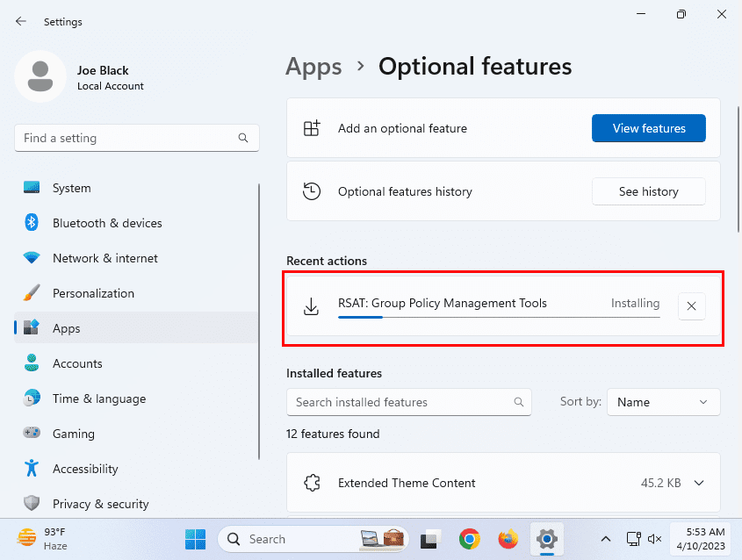The image size is (742, 560).
Task: Show hidden system tray icons
Action: (605, 539)
